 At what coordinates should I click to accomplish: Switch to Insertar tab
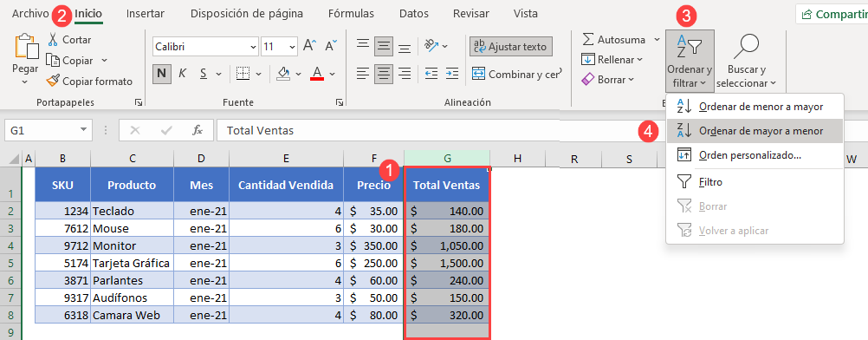[145, 14]
